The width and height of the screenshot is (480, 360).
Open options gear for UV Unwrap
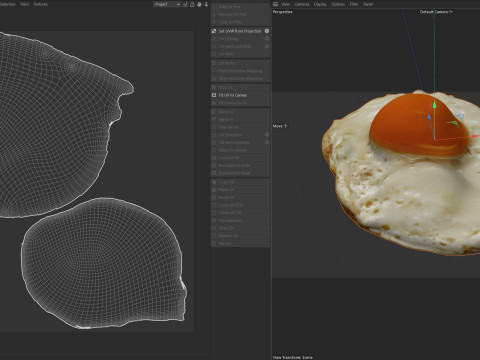click(267, 39)
